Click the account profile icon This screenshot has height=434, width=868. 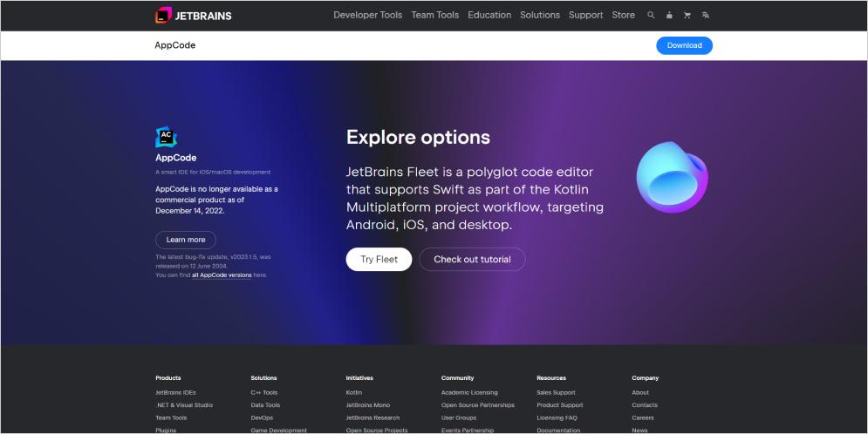[x=669, y=15]
